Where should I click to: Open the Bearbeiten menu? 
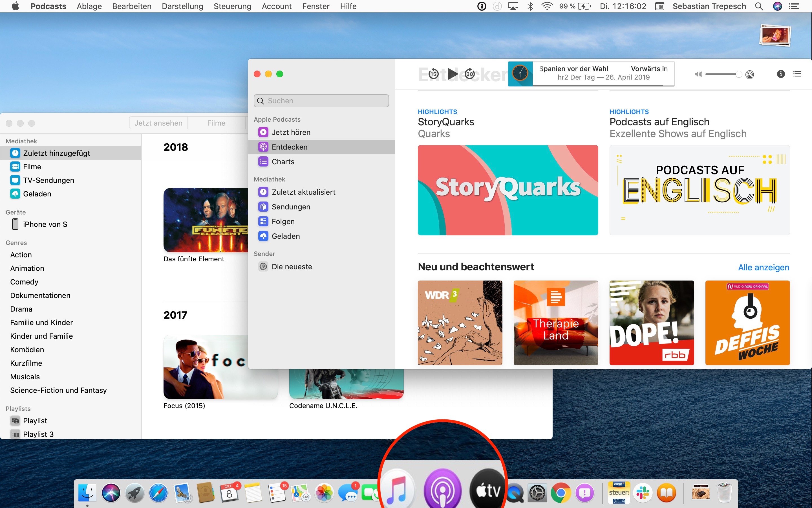click(x=132, y=6)
